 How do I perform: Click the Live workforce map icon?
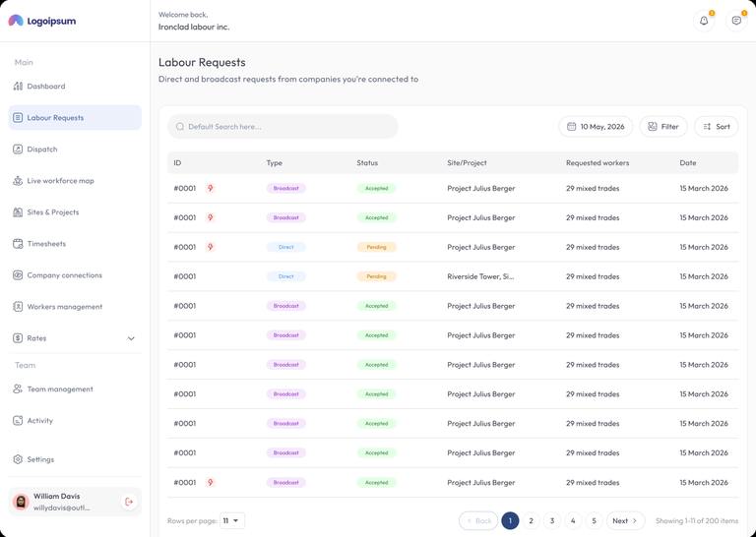[x=18, y=181]
